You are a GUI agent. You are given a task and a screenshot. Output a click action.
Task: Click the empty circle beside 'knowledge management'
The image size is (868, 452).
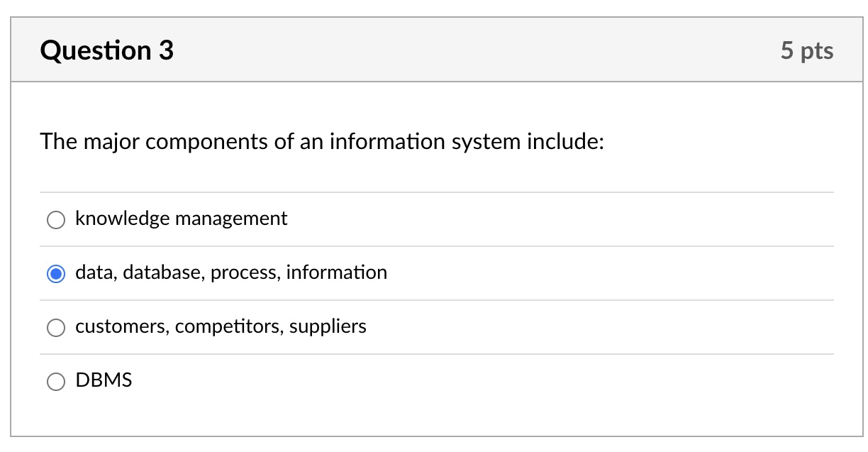(x=56, y=219)
